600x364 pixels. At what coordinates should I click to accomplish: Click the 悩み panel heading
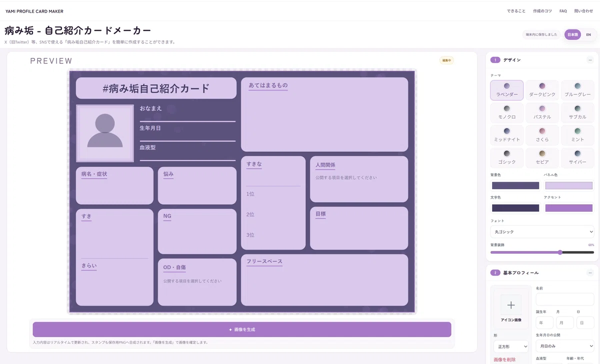coord(168,174)
